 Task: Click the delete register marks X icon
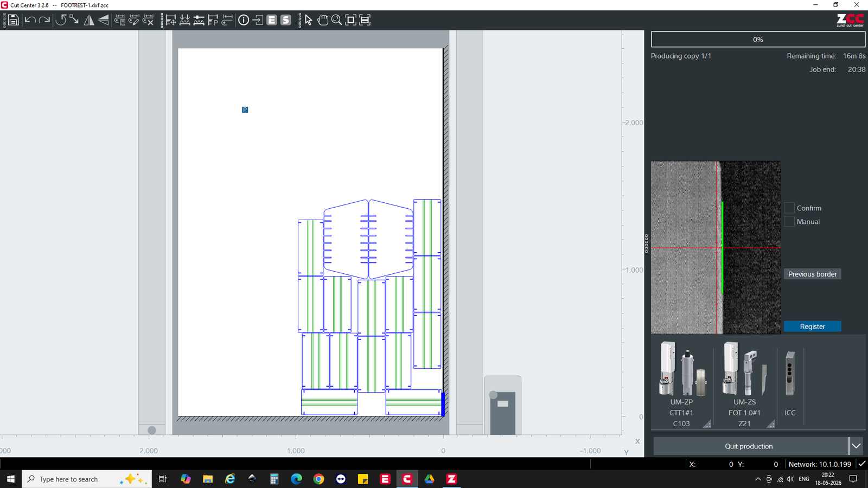click(x=148, y=20)
